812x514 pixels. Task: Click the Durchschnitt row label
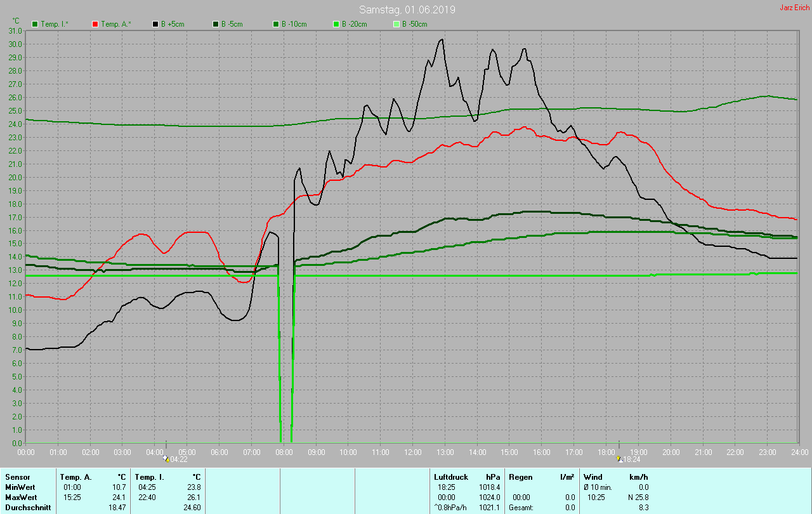28,508
